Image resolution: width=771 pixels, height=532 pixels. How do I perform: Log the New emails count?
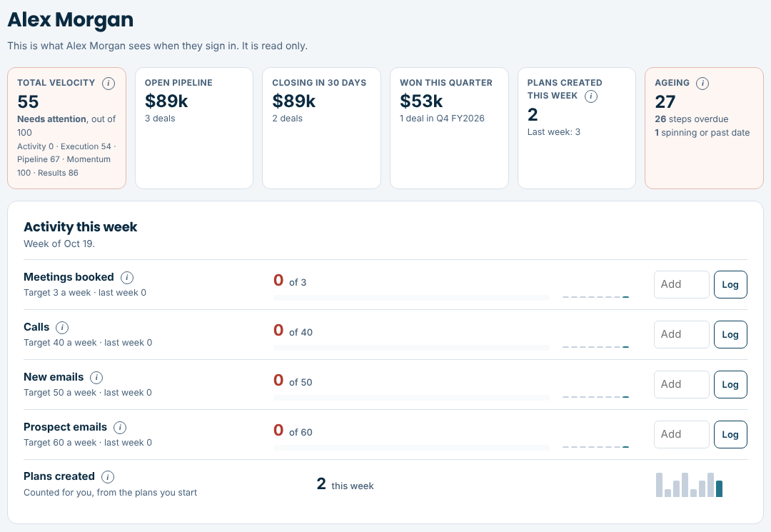[x=730, y=384]
